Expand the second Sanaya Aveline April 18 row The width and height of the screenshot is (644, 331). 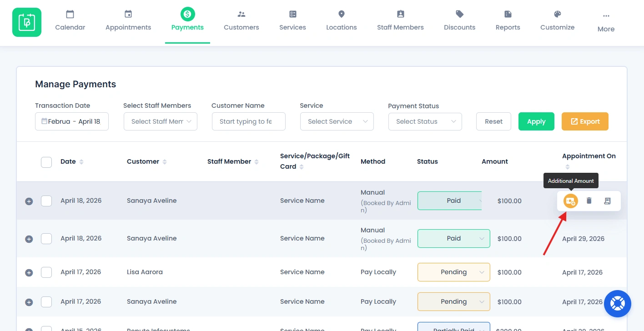click(29, 239)
